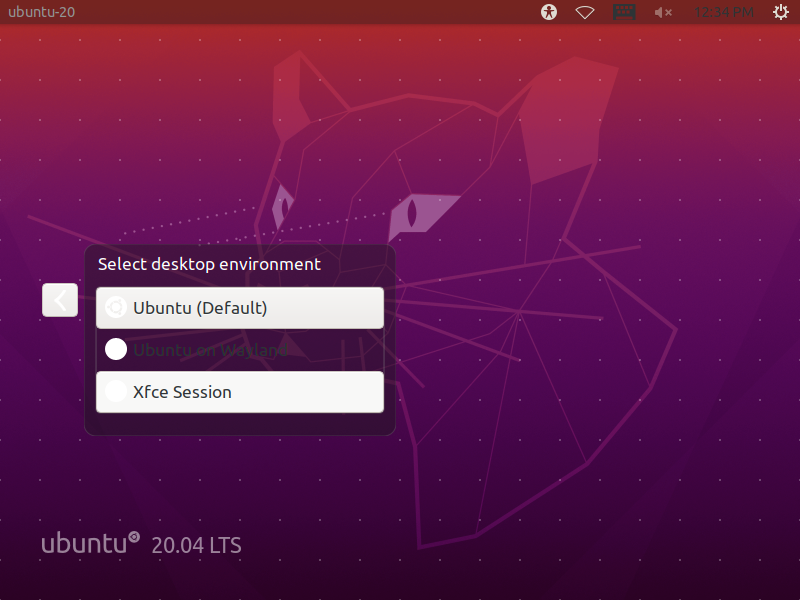Click the white circle icon beside Ubuntu on Wayland

(116, 349)
